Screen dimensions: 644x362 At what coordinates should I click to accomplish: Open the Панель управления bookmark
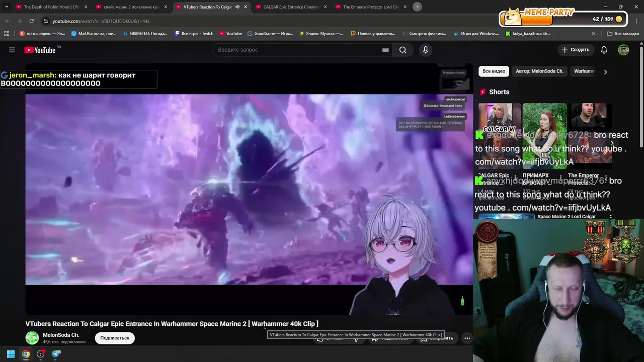click(373, 34)
